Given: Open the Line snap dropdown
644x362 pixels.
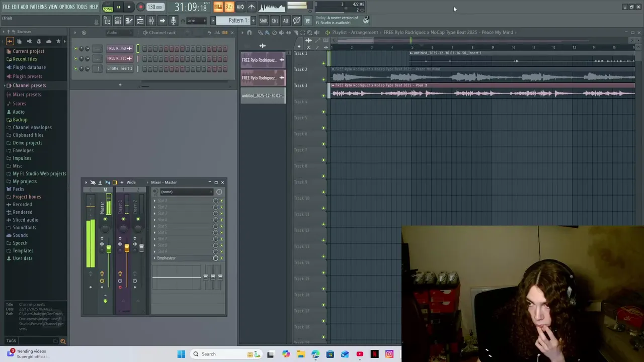Looking at the screenshot, I should (197, 21).
